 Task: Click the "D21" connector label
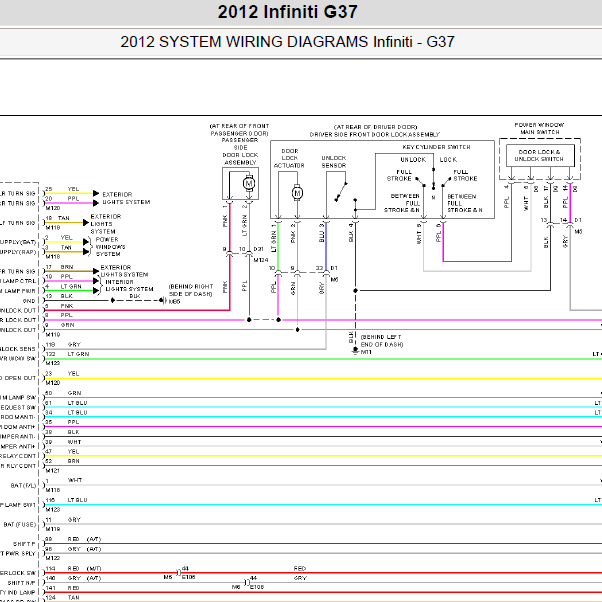(258, 249)
